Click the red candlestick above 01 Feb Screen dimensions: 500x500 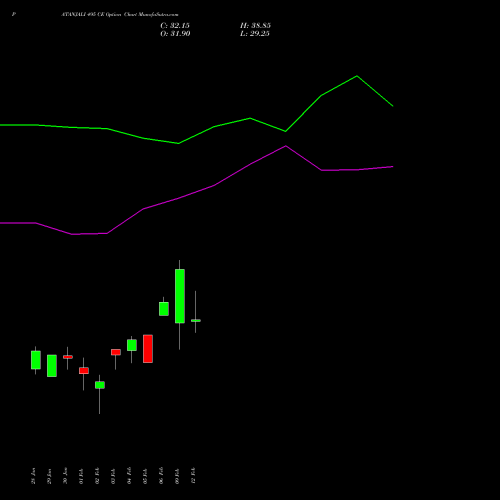(84, 371)
